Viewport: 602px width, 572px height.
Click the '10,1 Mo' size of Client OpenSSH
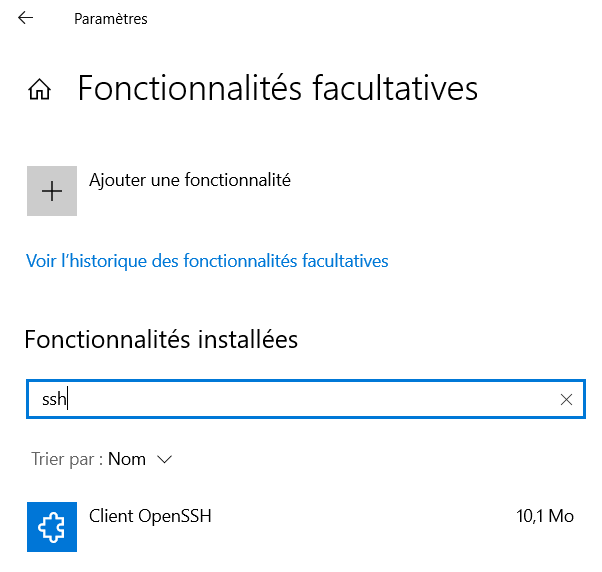pos(545,516)
